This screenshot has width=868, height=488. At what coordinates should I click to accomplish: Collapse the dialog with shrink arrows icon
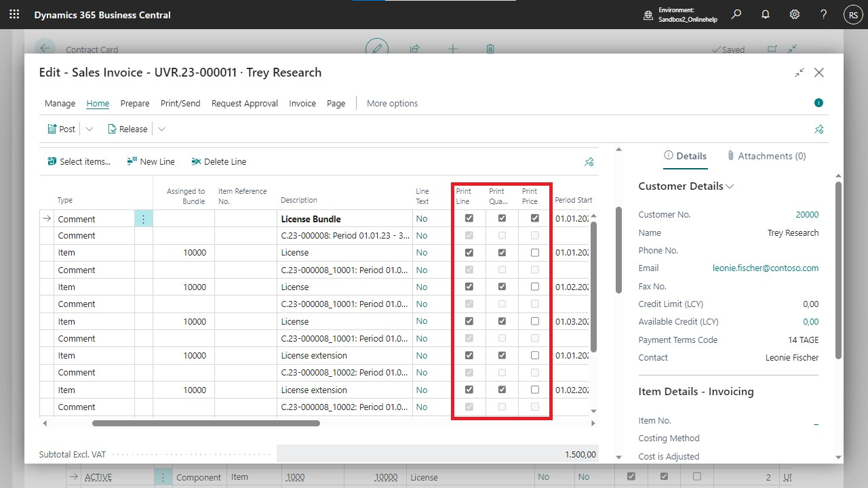800,73
